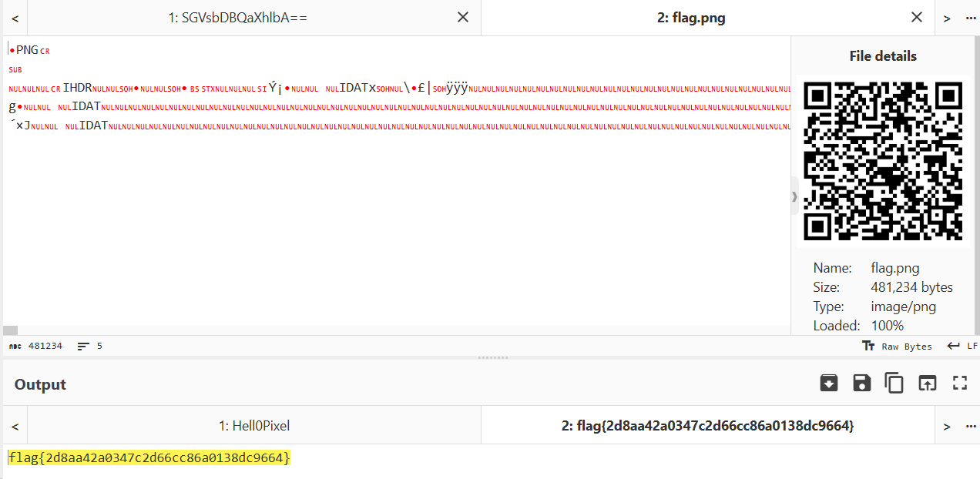980x479 pixels.
Task: Click the QR code image thumbnail
Action: pyautogui.click(x=882, y=160)
